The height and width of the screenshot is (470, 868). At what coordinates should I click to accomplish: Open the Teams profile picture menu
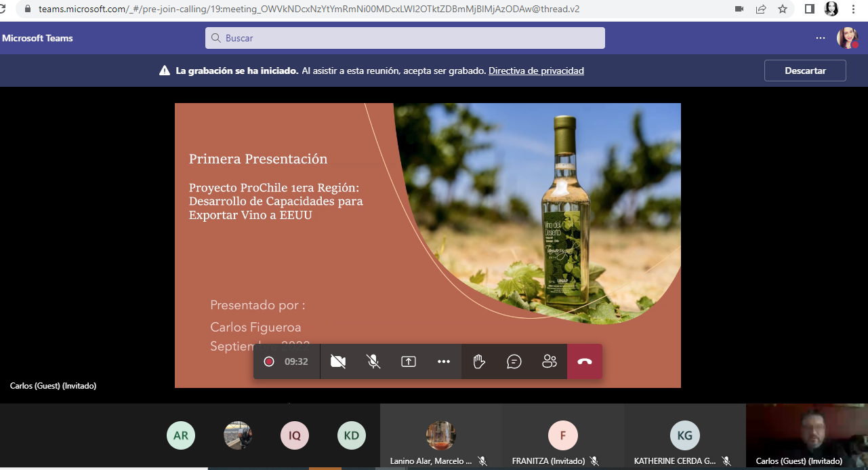(x=848, y=38)
